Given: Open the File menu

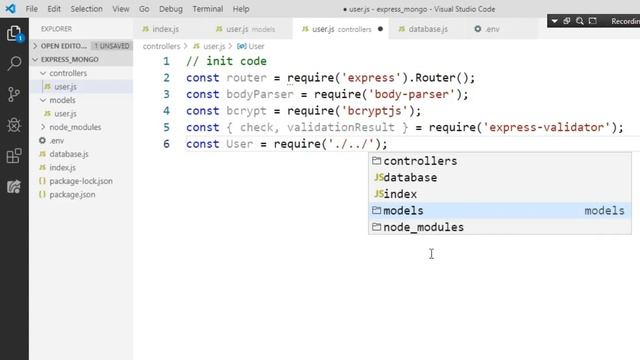Looking at the screenshot, I should [x=31, y=9].
